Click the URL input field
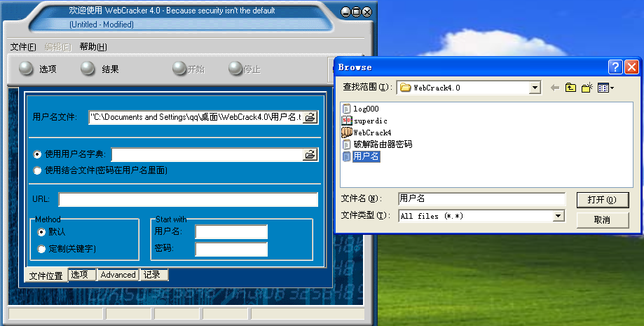Image resolution: width=644 pixels, height=326 pixels. [188, 199]
